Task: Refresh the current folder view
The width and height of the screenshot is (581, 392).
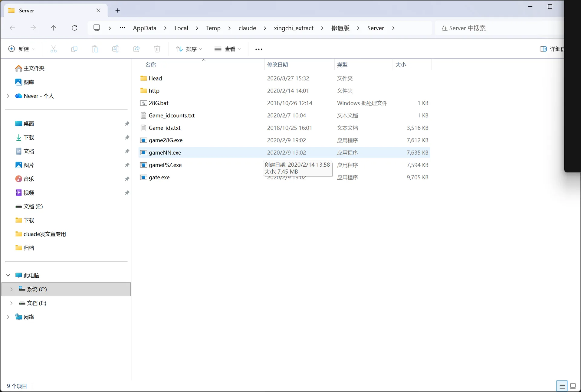Action: (x=74, y=28)
